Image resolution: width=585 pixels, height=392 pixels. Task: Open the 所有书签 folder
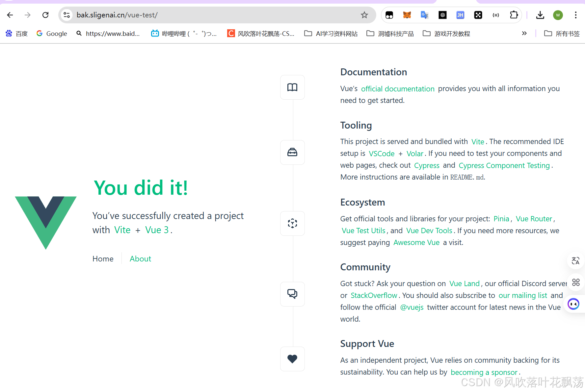tap(562, 34)
